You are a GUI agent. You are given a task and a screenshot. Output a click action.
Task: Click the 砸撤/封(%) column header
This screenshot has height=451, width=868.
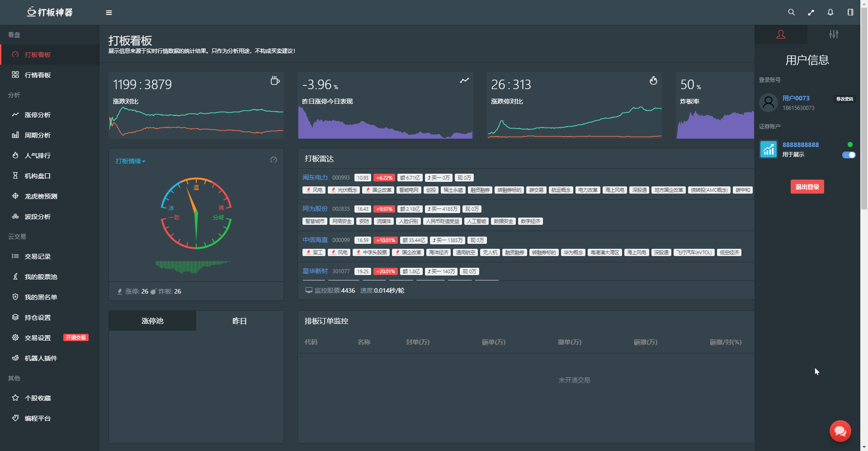[x=726, y=342]
